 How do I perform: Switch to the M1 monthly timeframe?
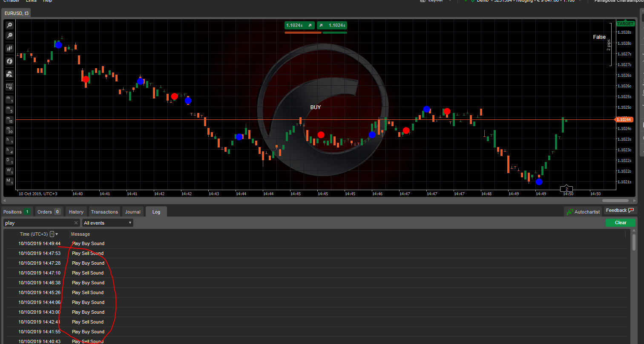pos(9,181)
